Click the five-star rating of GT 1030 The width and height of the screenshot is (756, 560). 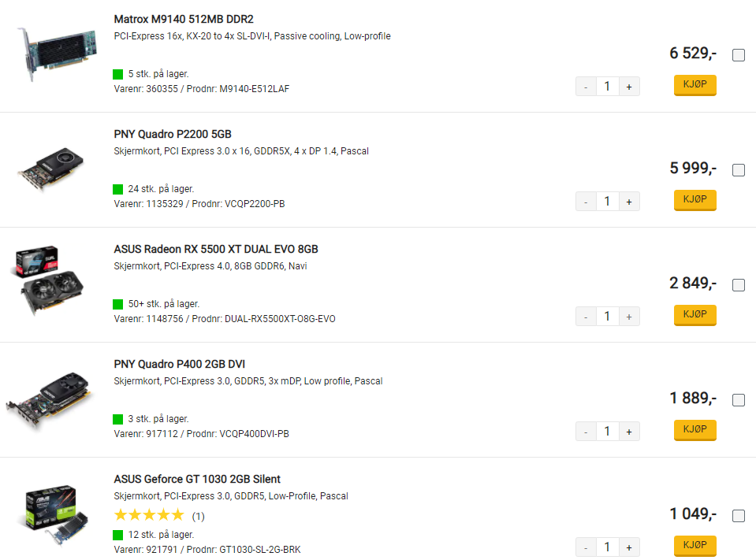pyautogui.click(x=150, y=515)
